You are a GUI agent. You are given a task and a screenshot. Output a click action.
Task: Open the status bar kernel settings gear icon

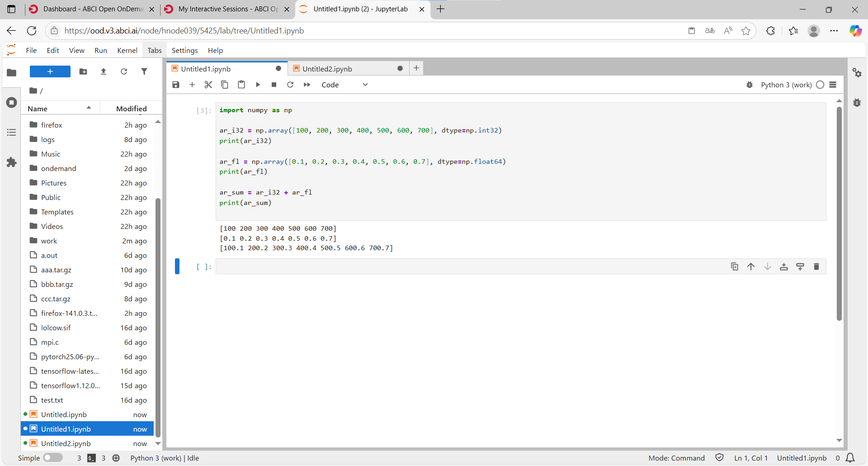(116, 458)
